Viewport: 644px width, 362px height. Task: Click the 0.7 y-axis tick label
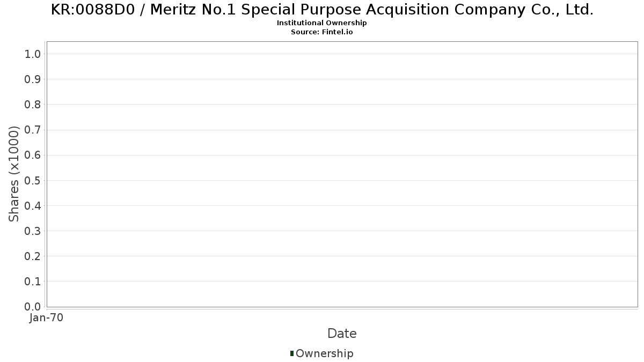(x=33, y=130)
